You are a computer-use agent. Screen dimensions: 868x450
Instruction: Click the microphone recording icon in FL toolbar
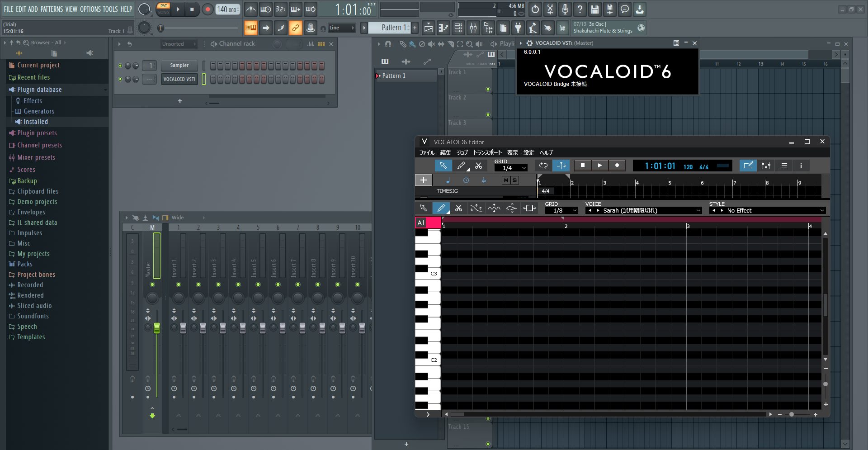tap(565, 9)
